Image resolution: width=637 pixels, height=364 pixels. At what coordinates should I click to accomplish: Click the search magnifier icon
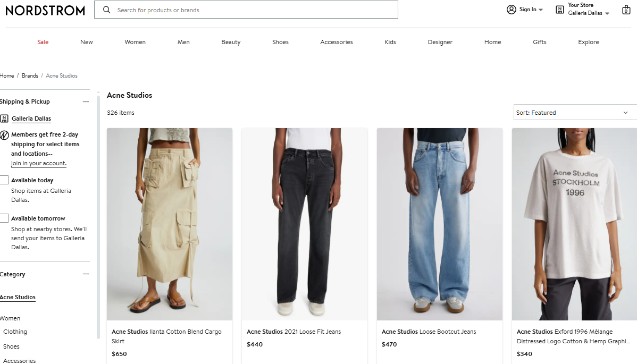click(107, 10)
